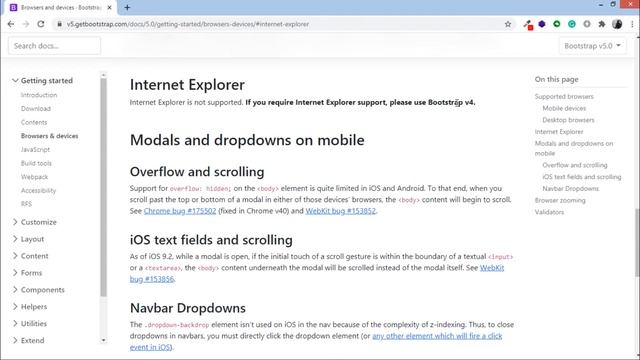Screen dimensions: 640x360
Task: Expand the Customize section
Action: pyautogui.click(x=35, y=222)
